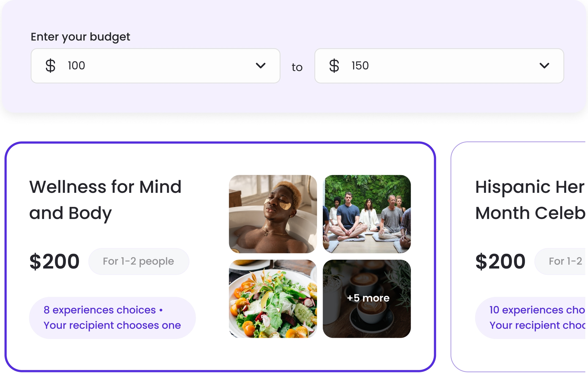The width and height of the screenshot is (588, 373).
Task: Click the For 1-2 badge on Hispanic card
Action: [563, 261]
